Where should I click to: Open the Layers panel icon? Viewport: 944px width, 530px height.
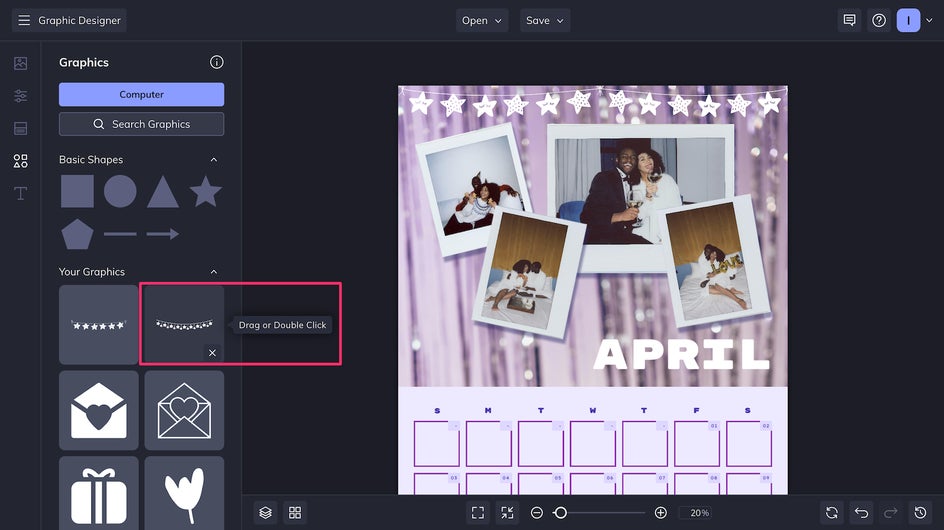[x=266, y=513]
